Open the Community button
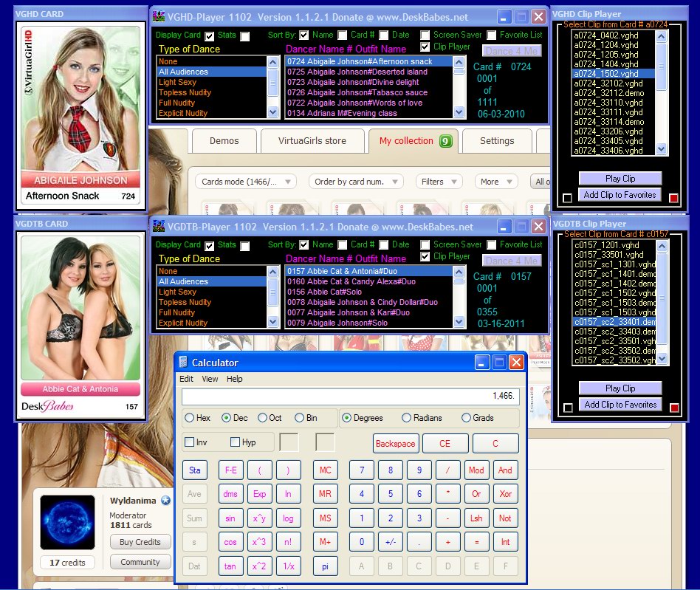The height and width of the screenshot is (590, 700). (140, 562)
